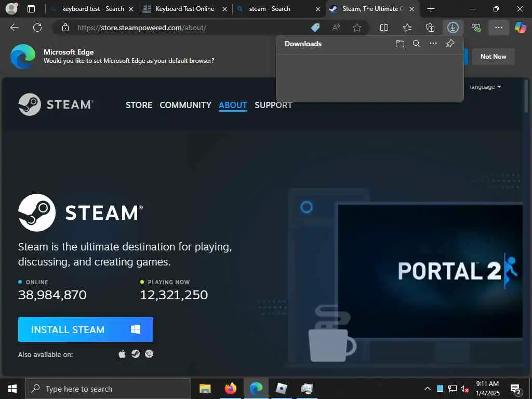
Task: Open the COMMUNITY menu item
Action: (185, 105)
